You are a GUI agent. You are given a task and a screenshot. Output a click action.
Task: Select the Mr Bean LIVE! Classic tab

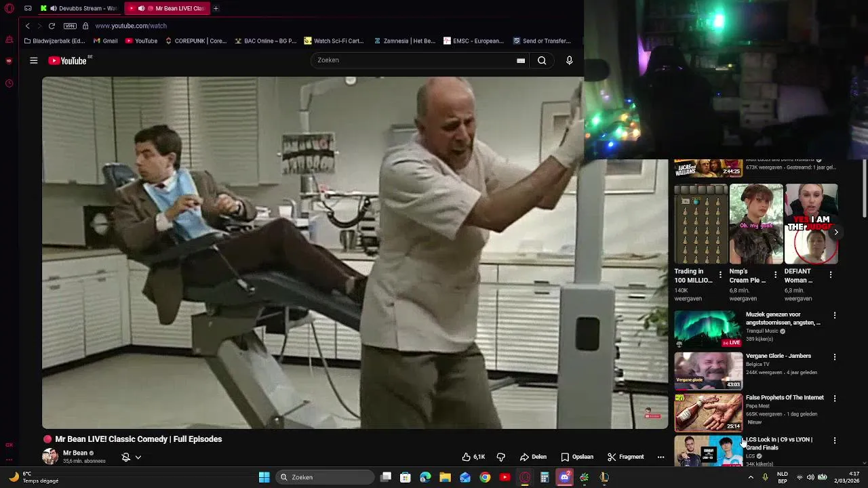pos(167,8)
